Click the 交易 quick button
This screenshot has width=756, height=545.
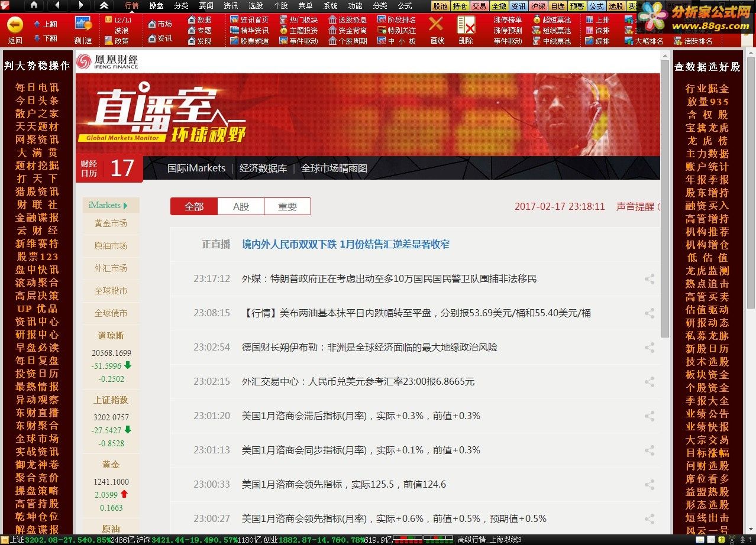(479, 6)
